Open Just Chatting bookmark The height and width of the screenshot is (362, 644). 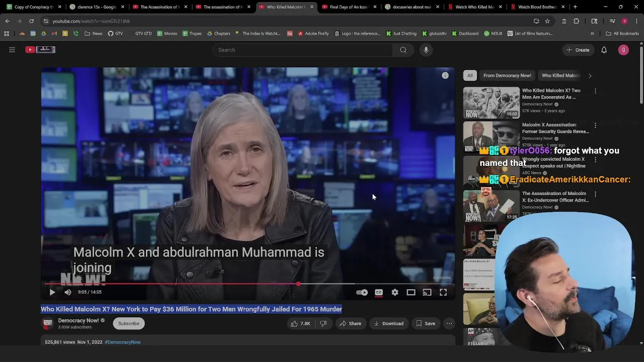pyautogui.click(x=401, y=34)
